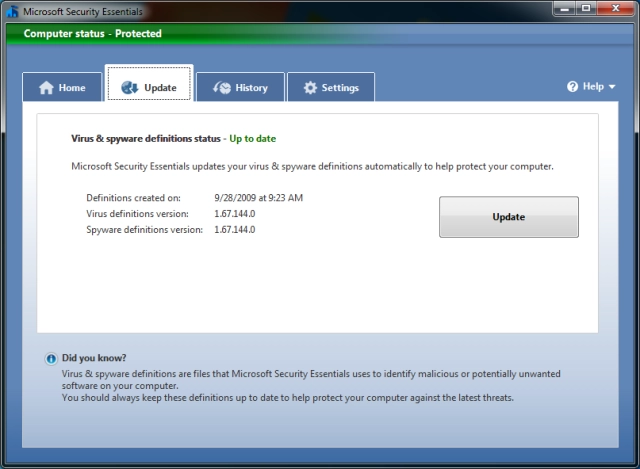
Task: Click the house icon on Home tab
Action: click(x=46, y=87)
